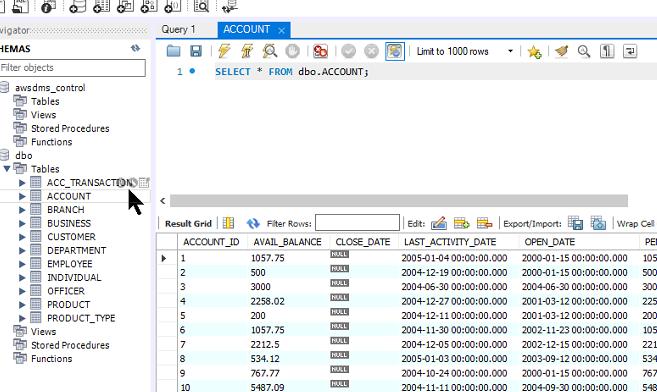Image resolution: width=657 pixels, height=392 pixels.
Task: Import records from external file
Action: (x=598, y=223)
